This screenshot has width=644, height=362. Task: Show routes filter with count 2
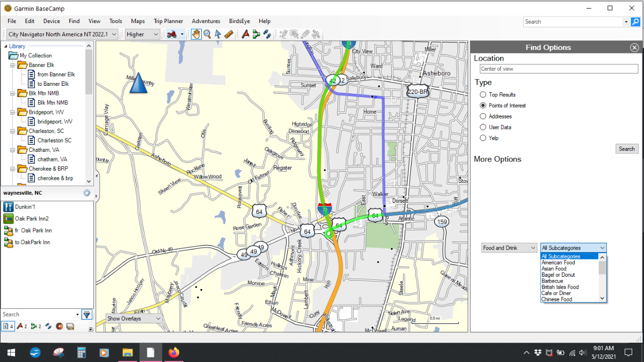click(x=36, y=326)
